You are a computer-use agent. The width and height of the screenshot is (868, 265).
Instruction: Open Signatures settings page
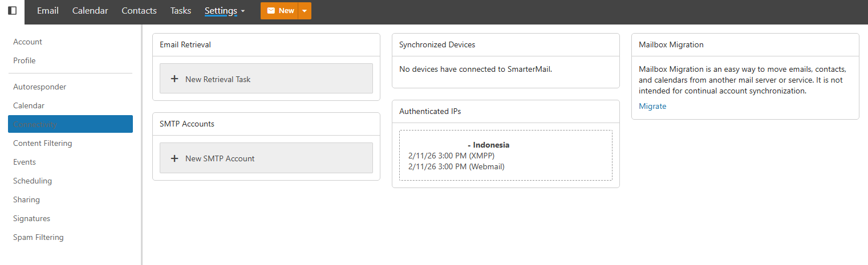pos(32,218)
